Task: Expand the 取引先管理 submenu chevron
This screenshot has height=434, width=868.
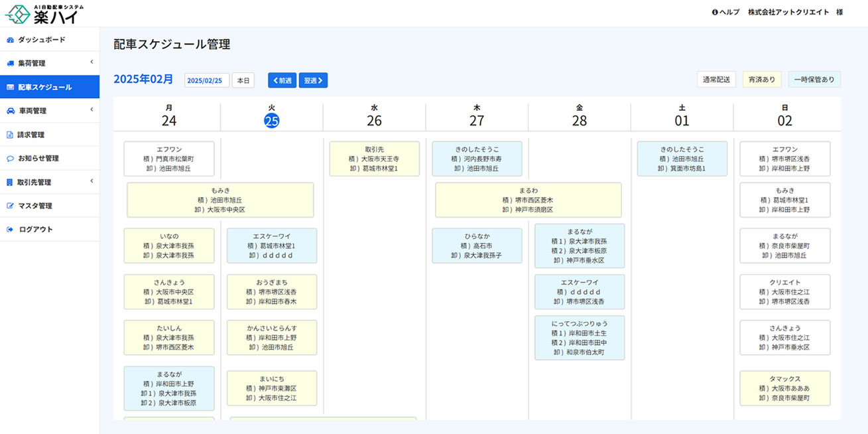Action: 92,182
